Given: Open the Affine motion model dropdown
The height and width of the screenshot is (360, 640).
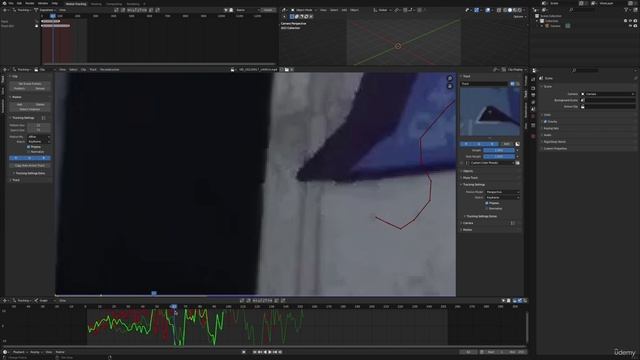Looking at the screenshot, I should click(x=39, y=137).
